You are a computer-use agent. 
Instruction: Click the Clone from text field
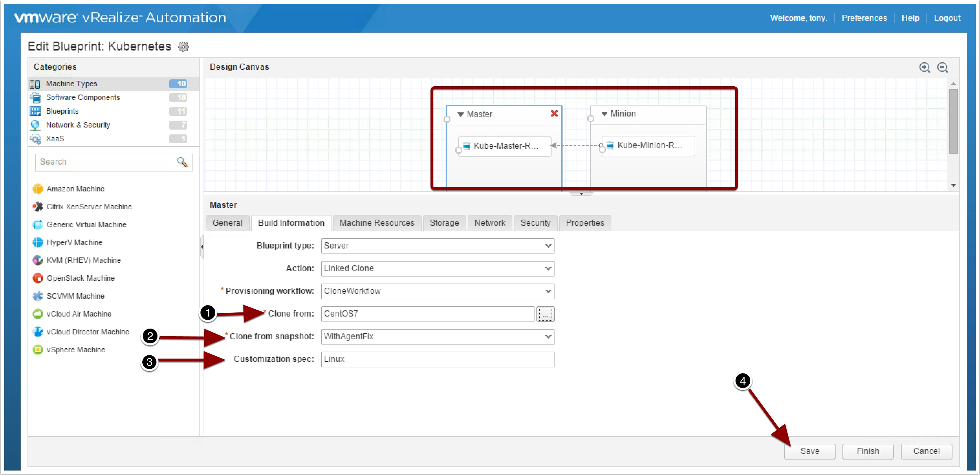428,314
